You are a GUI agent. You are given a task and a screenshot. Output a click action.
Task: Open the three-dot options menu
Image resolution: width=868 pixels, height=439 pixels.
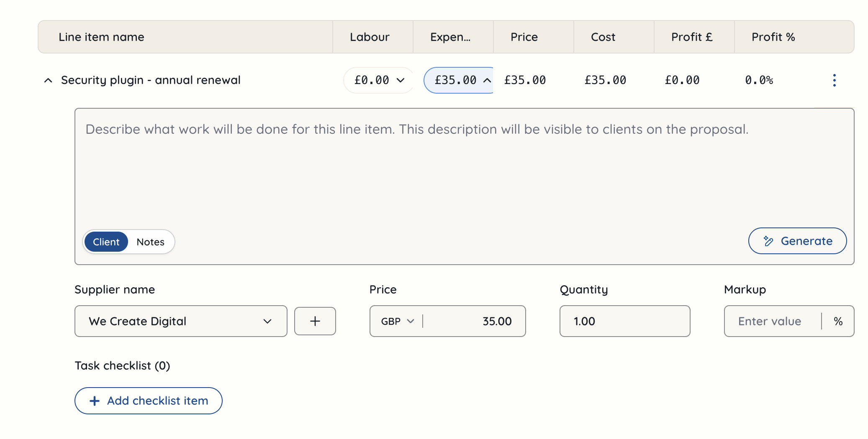tap(835, 80)
